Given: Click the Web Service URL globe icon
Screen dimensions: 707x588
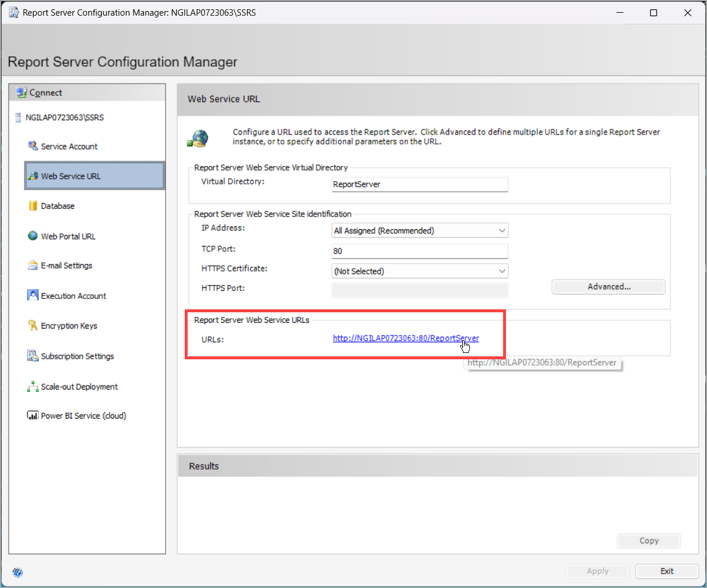Looking at the screenshot, I should tap(33, 176).
